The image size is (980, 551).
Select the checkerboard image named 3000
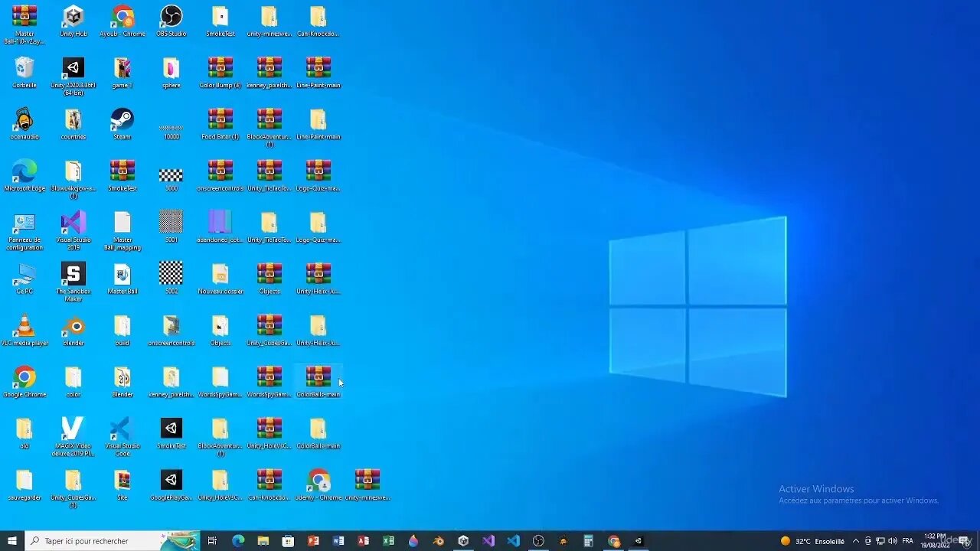(x=171, y=180)
